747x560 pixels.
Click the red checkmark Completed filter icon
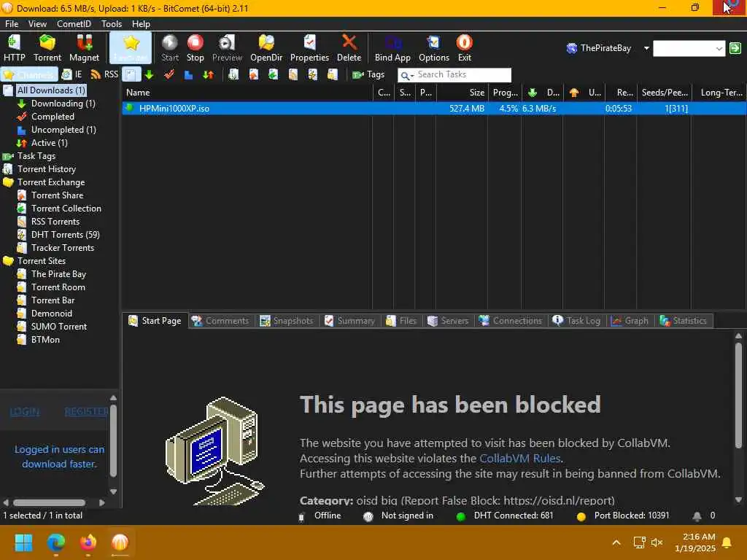click(x=169, y=75)
